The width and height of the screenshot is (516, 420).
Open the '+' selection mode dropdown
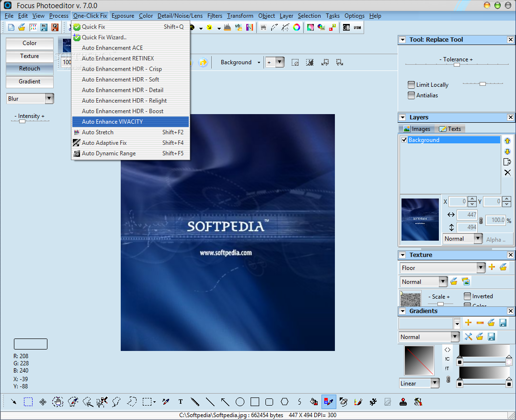tap(280, 62)
